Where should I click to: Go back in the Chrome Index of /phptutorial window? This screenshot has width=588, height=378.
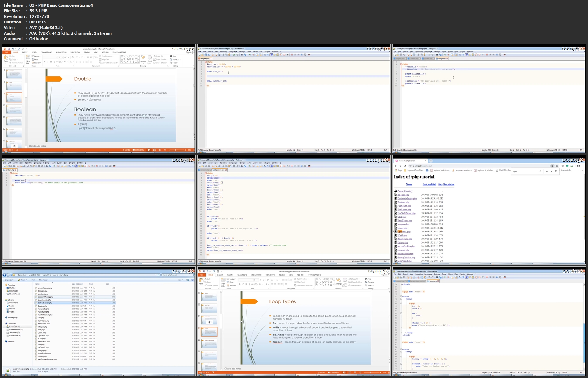tap(396, 166)
